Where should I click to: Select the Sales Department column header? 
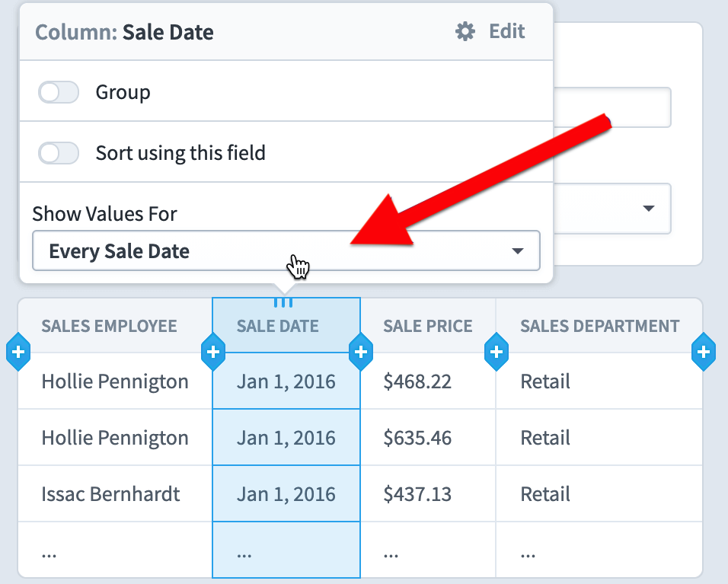599,326
